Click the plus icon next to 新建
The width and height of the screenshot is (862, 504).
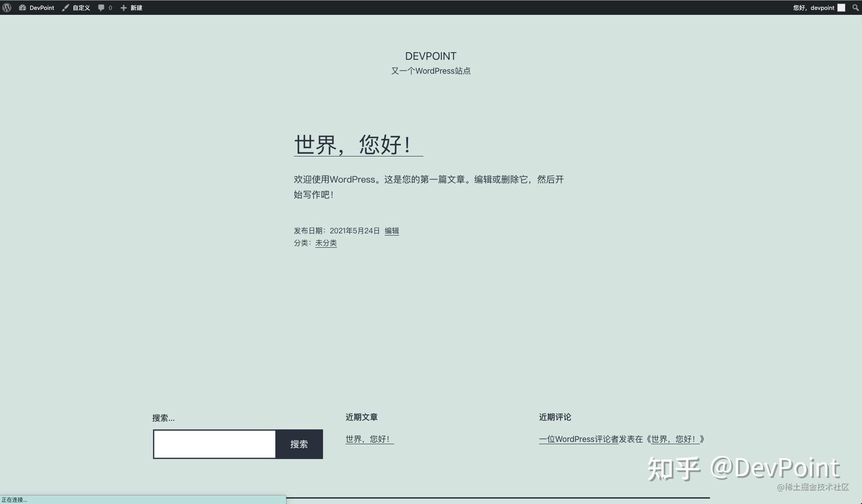(123, 8)
